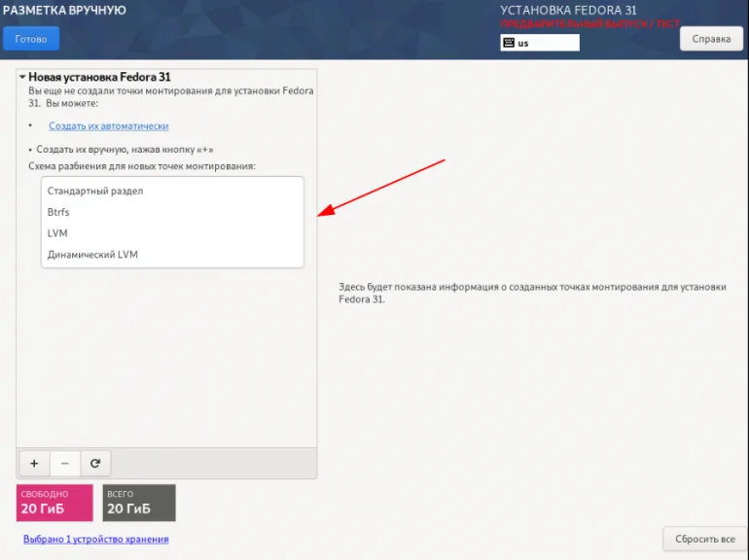The width and height of the screenshot is (749, 560).
Task: Click the blue Готово button
Action: [x=31, y=39]
